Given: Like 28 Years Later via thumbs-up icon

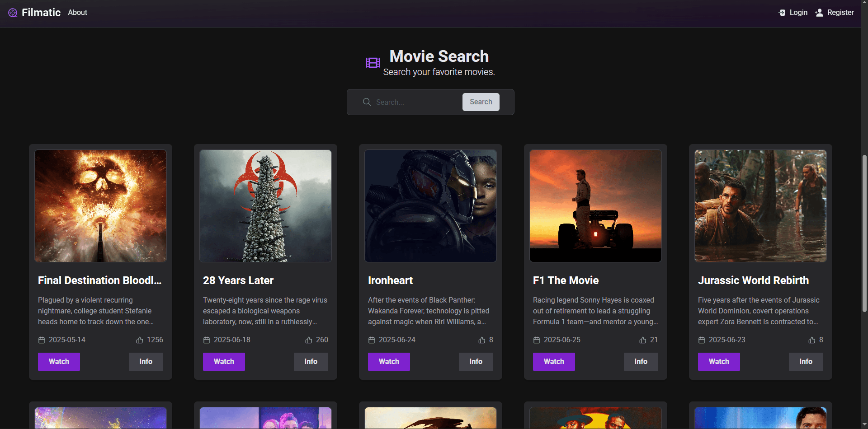Looking at the screenshot, I should tap(309, 340).
